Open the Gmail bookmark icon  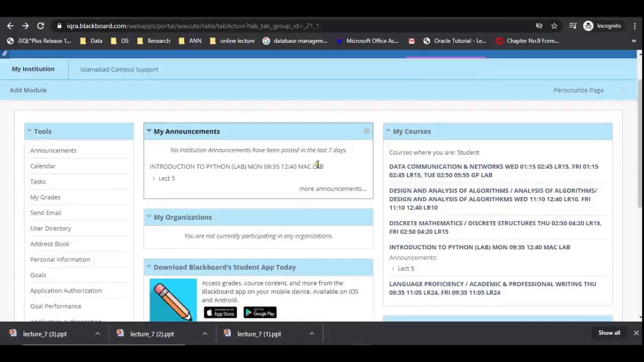[412, 41]
